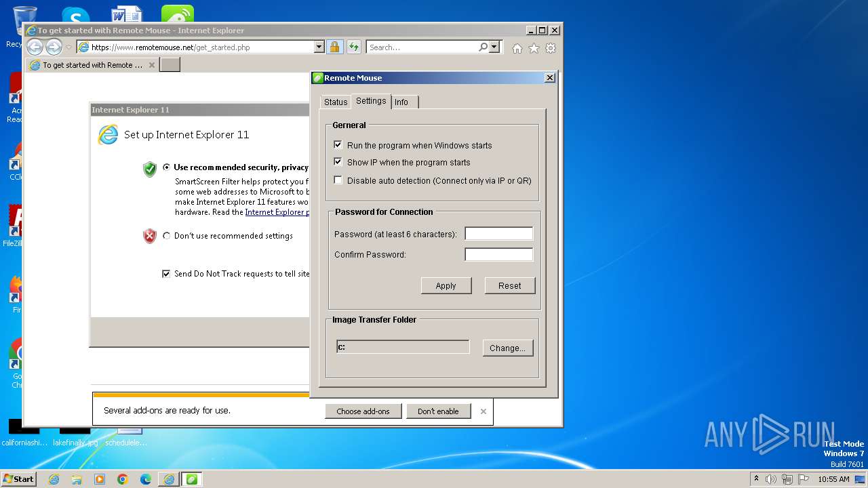
Task: Open Favorites star icon in IE
Action: 534,48
